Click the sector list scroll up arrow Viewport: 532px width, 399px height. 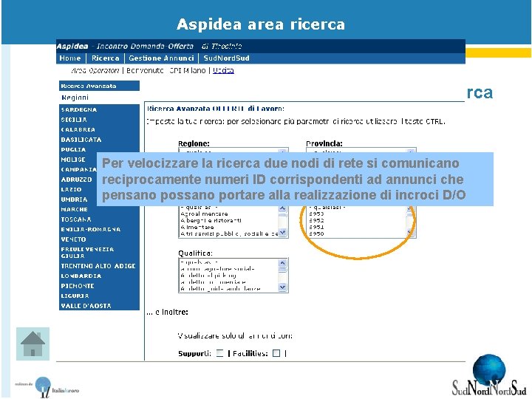282,208
